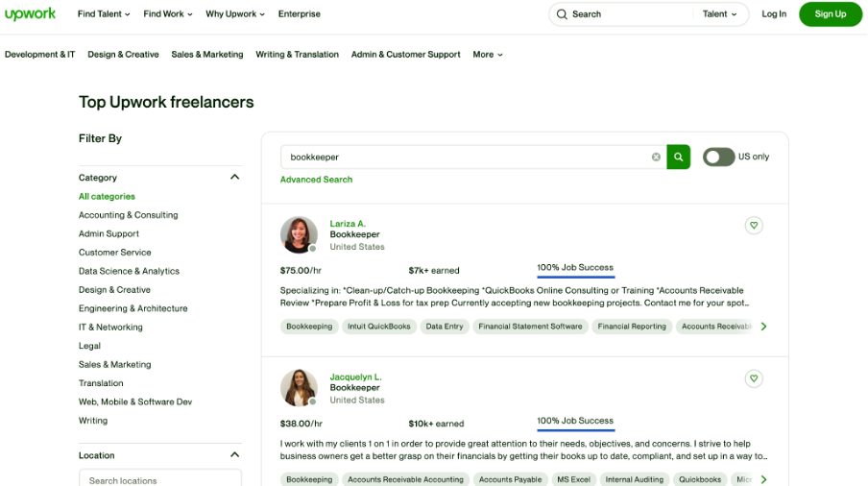This screenshot has width=868, height=486.
Task: Click the Search locations field
Action: 160,478
